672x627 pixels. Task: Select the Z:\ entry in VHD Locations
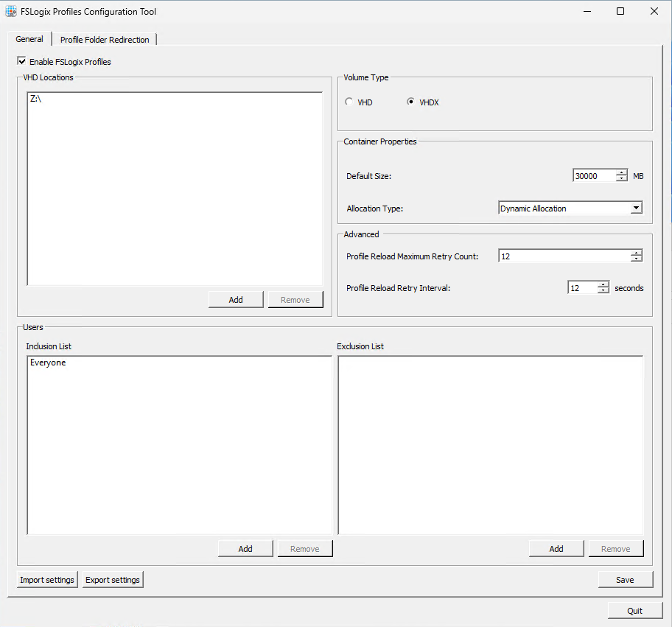tap(36, 99)
